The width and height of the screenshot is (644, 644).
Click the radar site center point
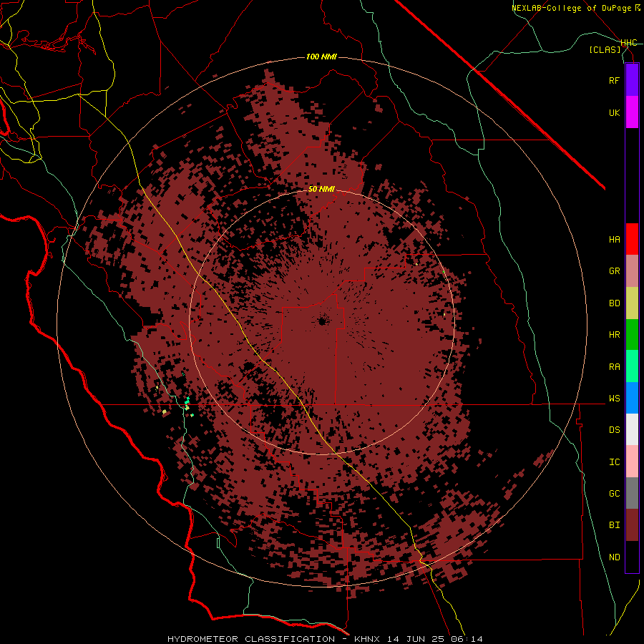[322, 321]
